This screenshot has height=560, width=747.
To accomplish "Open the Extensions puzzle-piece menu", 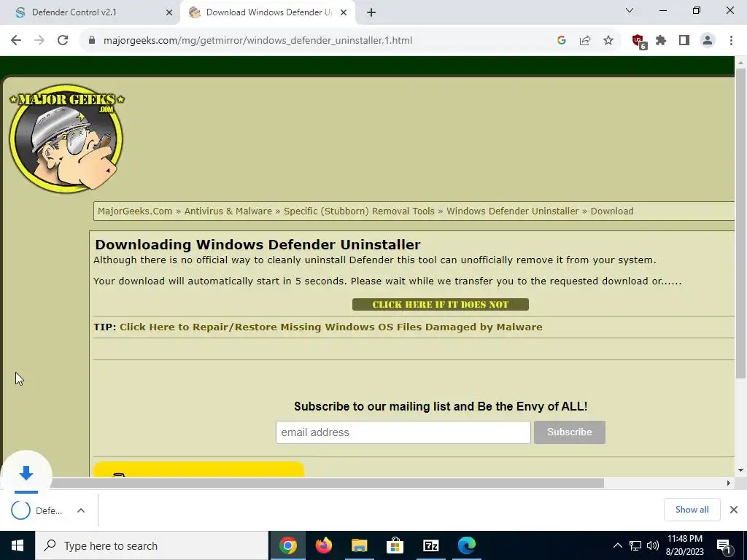I will tap(661, 41).
